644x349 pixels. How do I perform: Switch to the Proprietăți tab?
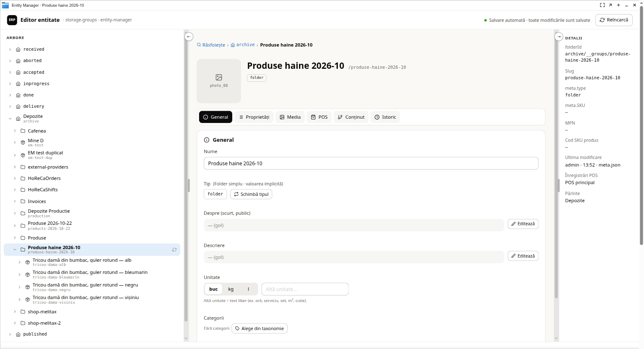(254, 117)
